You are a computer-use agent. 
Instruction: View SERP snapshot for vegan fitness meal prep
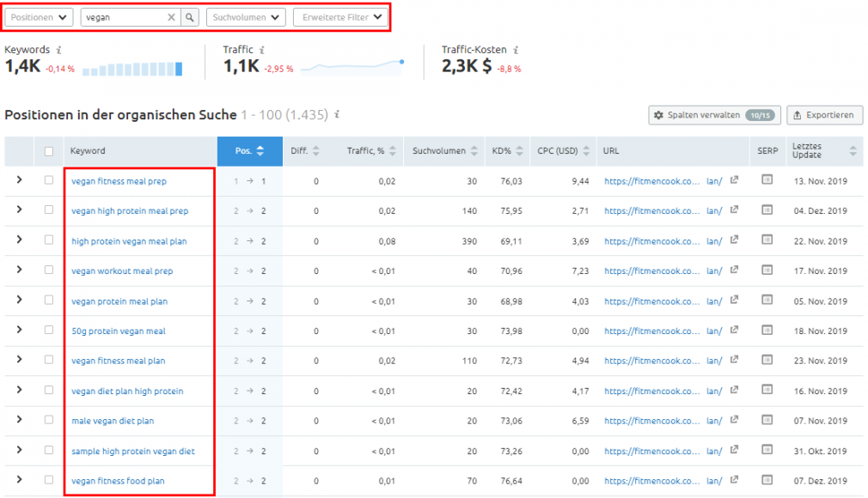coord(767,179)
